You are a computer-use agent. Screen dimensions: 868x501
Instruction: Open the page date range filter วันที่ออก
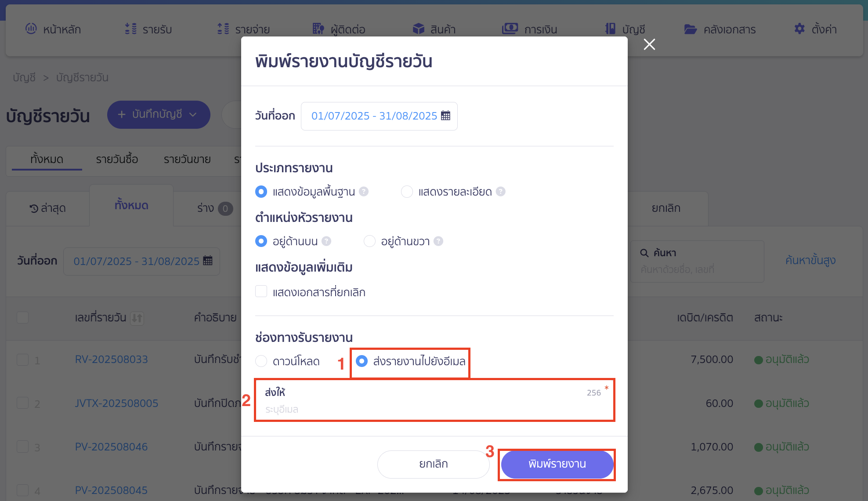(x=141, y=261)
